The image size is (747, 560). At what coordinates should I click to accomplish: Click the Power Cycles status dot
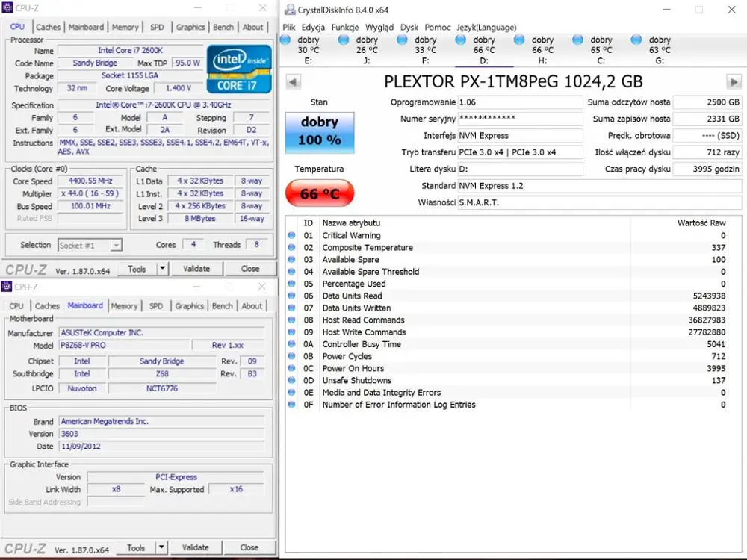[x=291, y=356]
